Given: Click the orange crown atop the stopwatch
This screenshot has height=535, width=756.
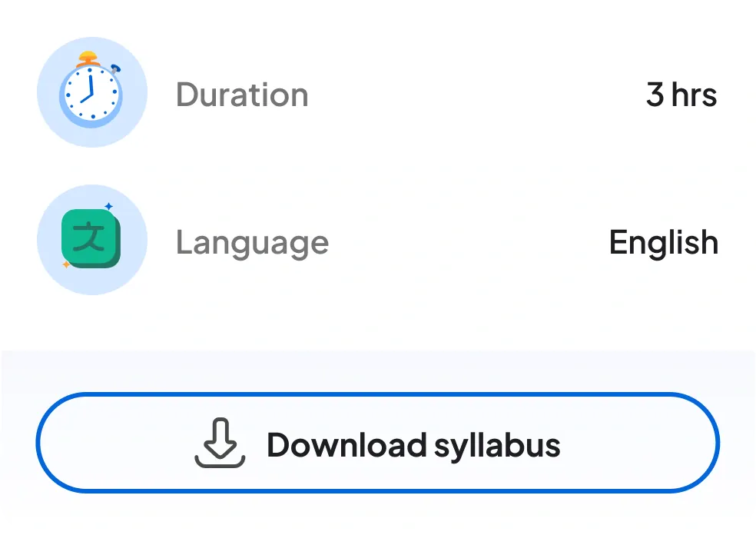Looking at the screenshot, I should 90,58.
